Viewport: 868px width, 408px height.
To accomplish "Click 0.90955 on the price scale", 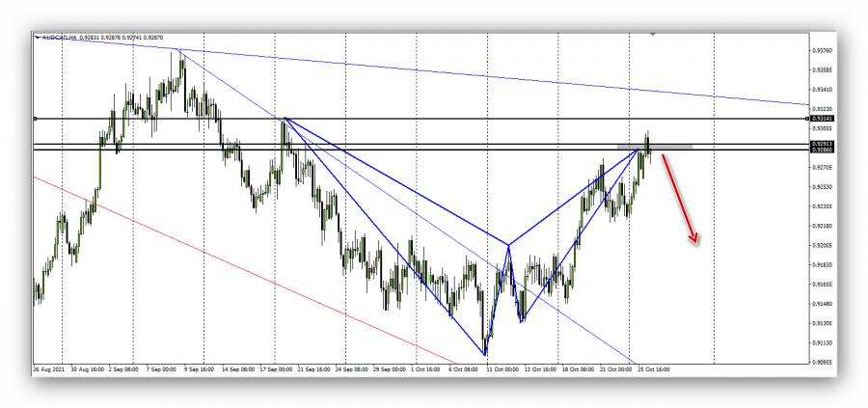I will [823, 362].
